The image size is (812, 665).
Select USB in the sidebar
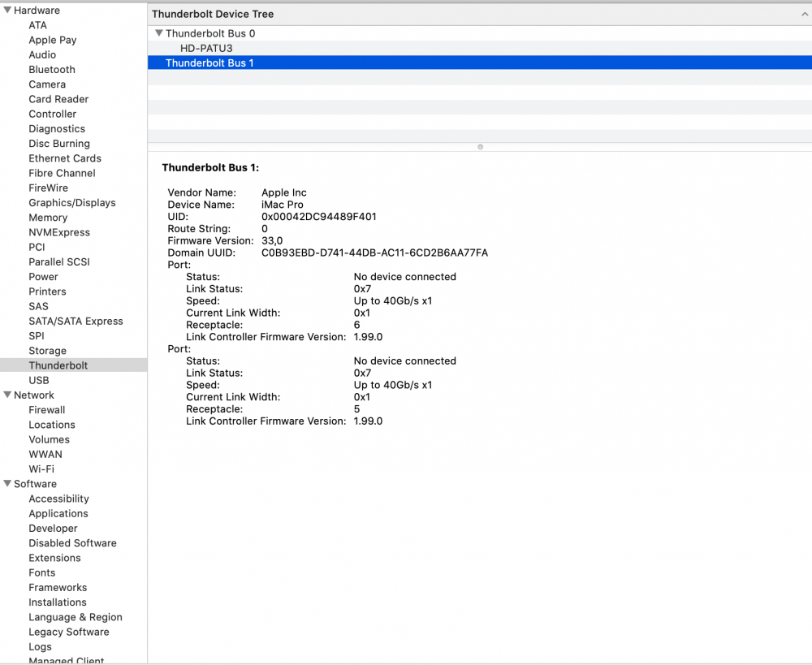(39, 380)
